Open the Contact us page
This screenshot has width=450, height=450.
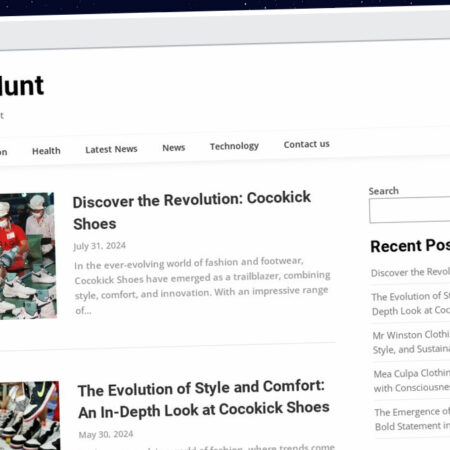(x=307, y=144)
